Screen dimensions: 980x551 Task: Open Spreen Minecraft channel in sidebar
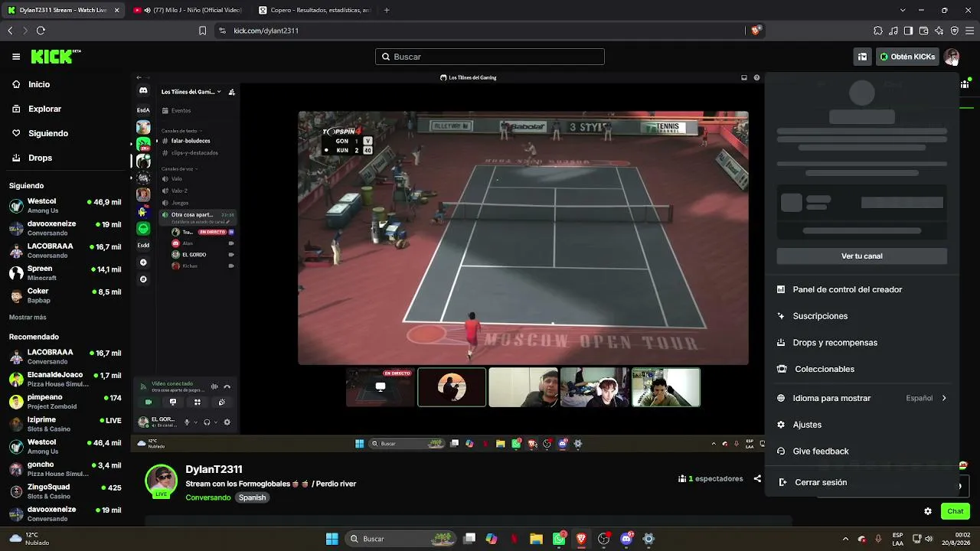pyautogui.click(x=65, y=273)
